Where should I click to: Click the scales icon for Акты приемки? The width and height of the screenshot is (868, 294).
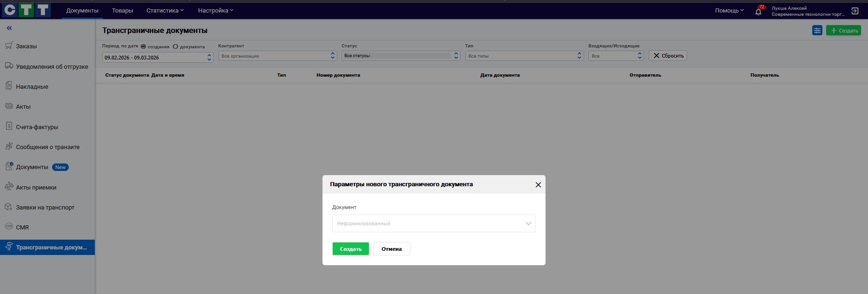pos(9,187)
